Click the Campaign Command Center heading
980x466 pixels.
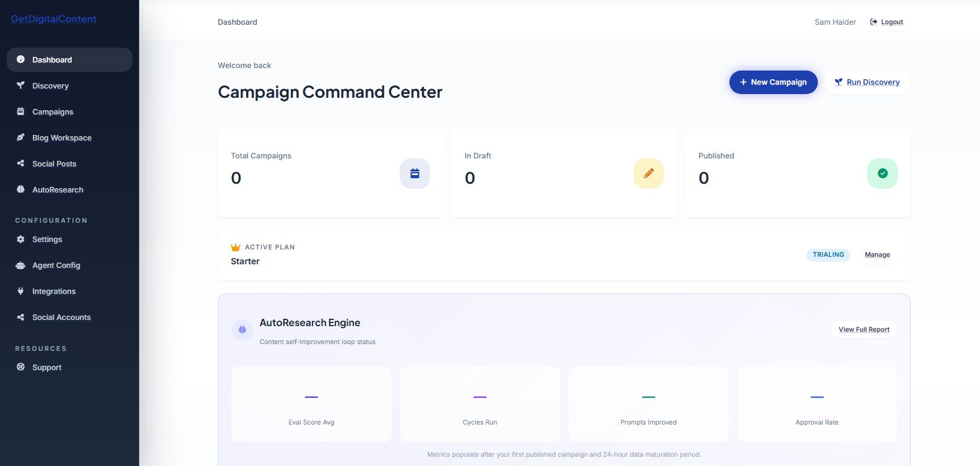[x=330, y=92]
